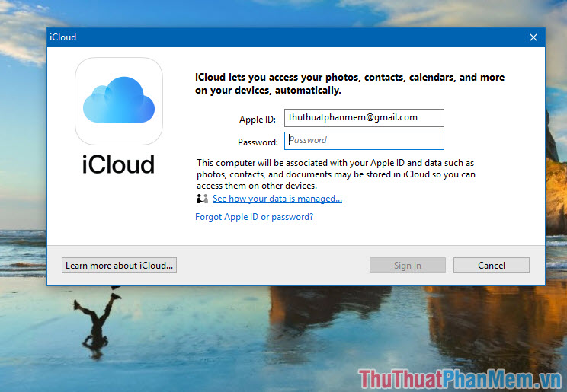
Task: Click the large iCloud wordmark text
Action: (118, 164)
